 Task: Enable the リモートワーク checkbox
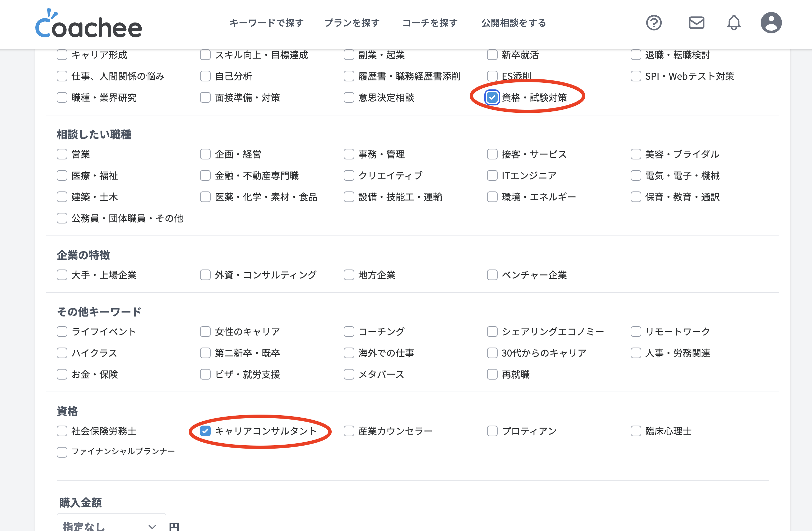click(636, 332)
